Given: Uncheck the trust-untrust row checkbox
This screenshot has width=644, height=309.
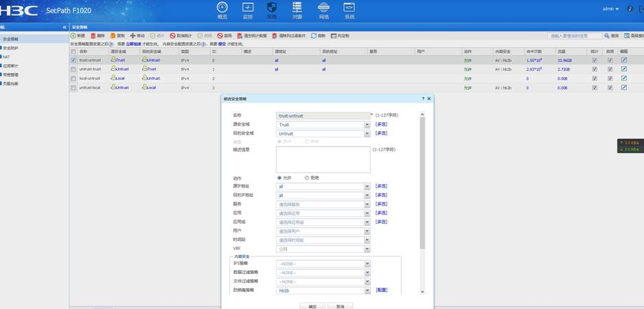Looking at the screenshot, I should pos(73,60).
